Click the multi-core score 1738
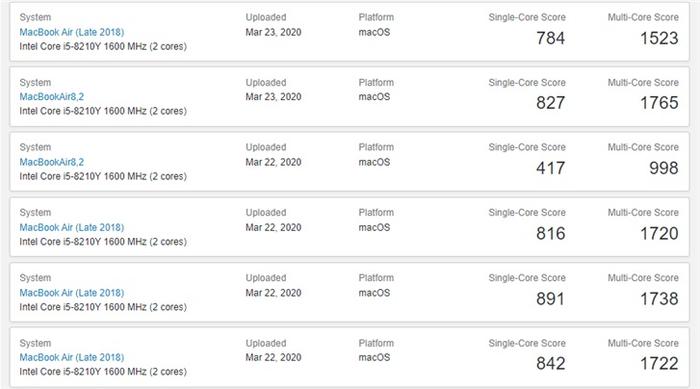The width and height of the screenshot is (700, 389). (x=659, y=298)
